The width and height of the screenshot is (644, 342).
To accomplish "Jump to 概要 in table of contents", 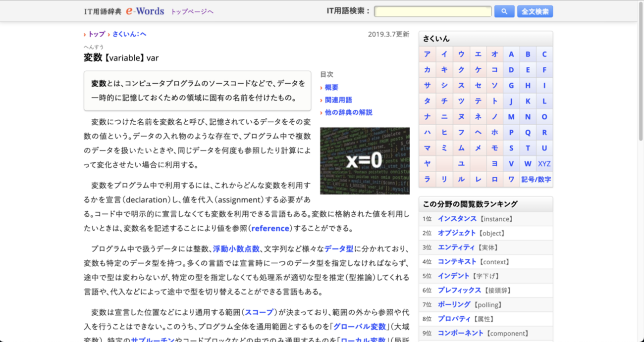I will tap(331, 88).
